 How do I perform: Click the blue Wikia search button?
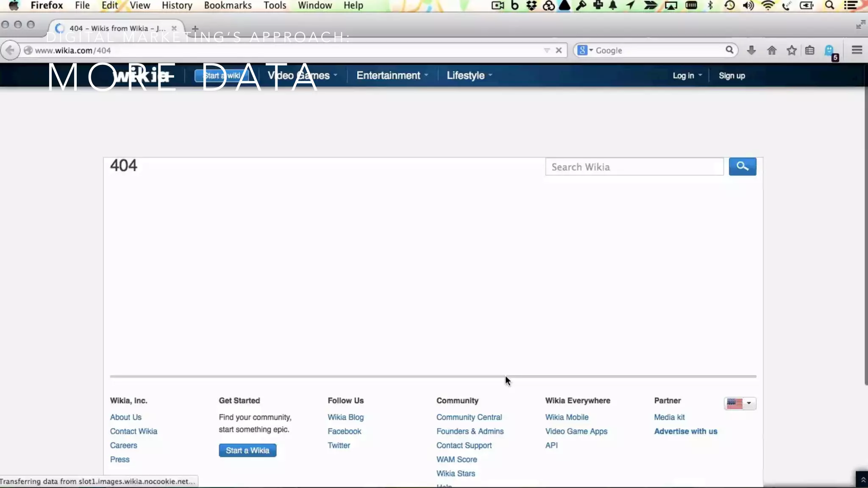tap(743, 166)
